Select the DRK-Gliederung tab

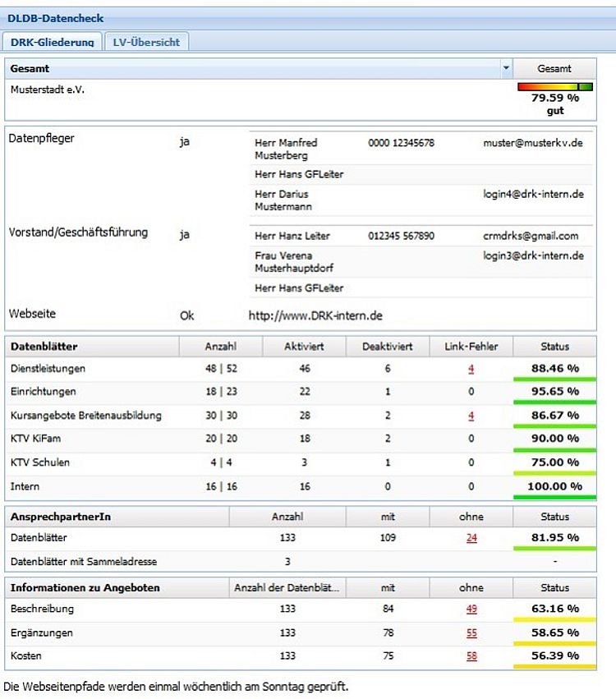pyautogui.click(x=53, y=42)
